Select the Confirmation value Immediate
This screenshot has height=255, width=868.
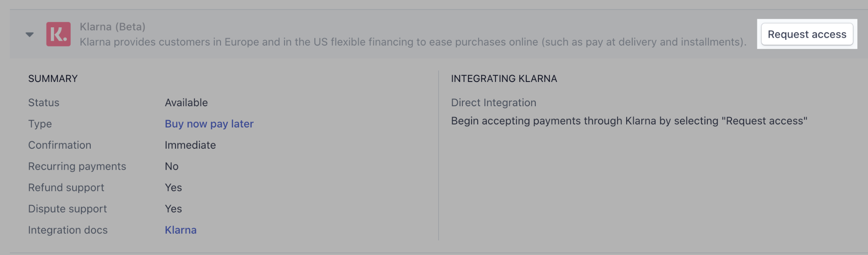(190, 145)
